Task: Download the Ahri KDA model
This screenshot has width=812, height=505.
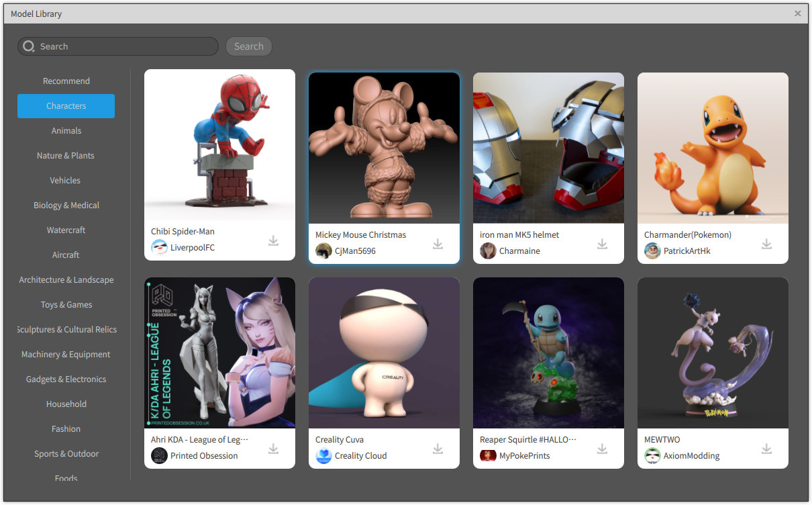Action: (x=273, y=449)
